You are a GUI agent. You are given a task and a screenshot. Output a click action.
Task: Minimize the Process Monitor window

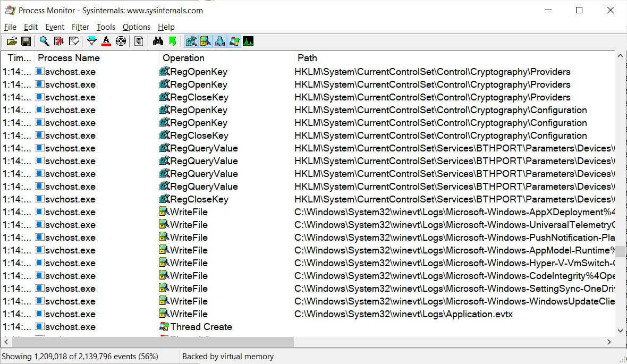(x=548, y=10)
